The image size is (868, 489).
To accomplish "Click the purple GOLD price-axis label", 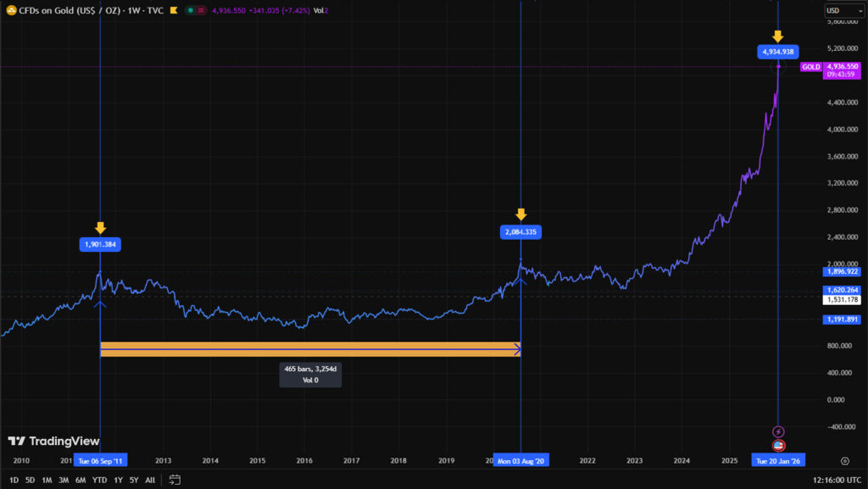I will pyautogui.click(x=811, y=67).
